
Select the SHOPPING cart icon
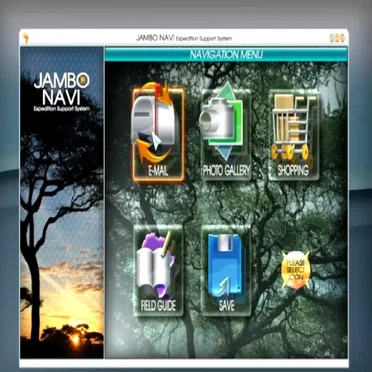click(x=293, y=135)
